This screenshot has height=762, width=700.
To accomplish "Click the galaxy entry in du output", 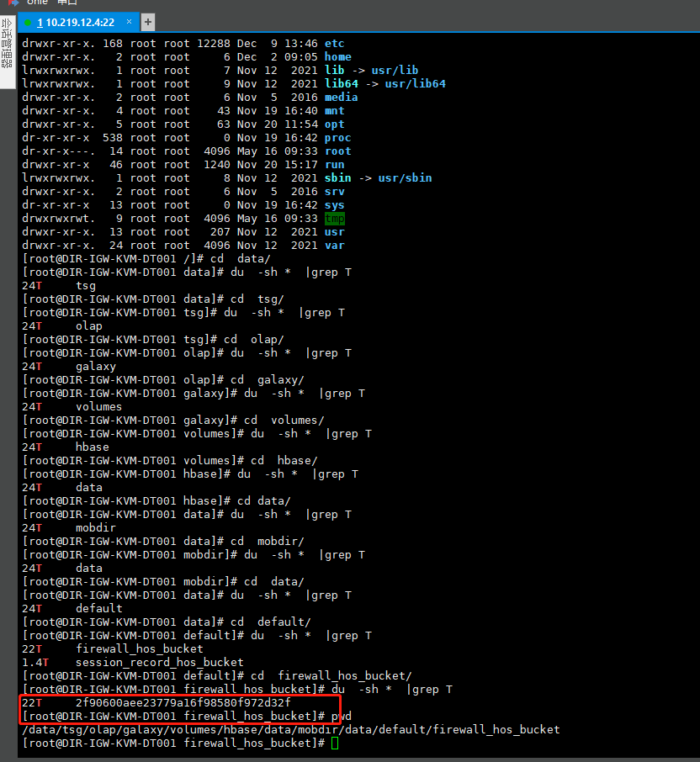I will tap(95, 367).
